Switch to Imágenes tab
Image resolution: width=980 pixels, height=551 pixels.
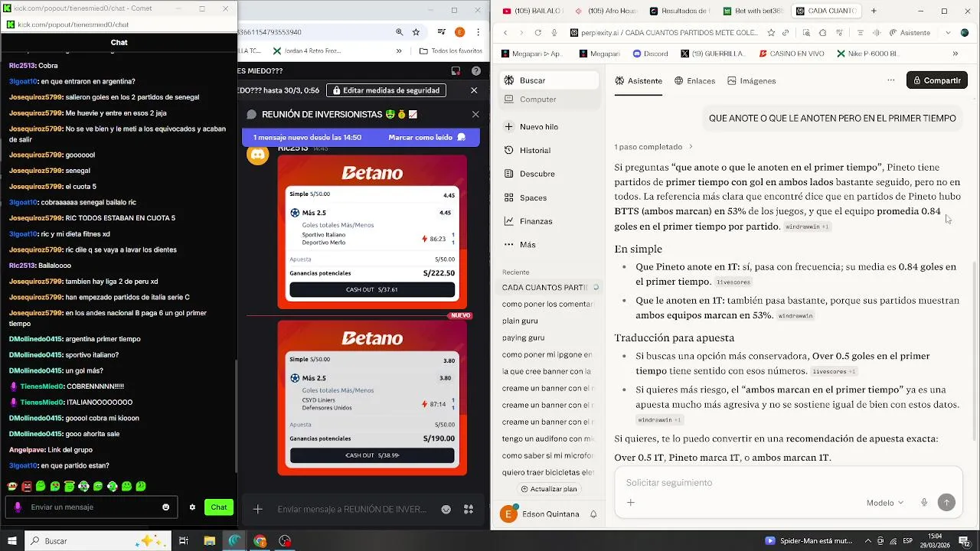(x=751, y=80)
